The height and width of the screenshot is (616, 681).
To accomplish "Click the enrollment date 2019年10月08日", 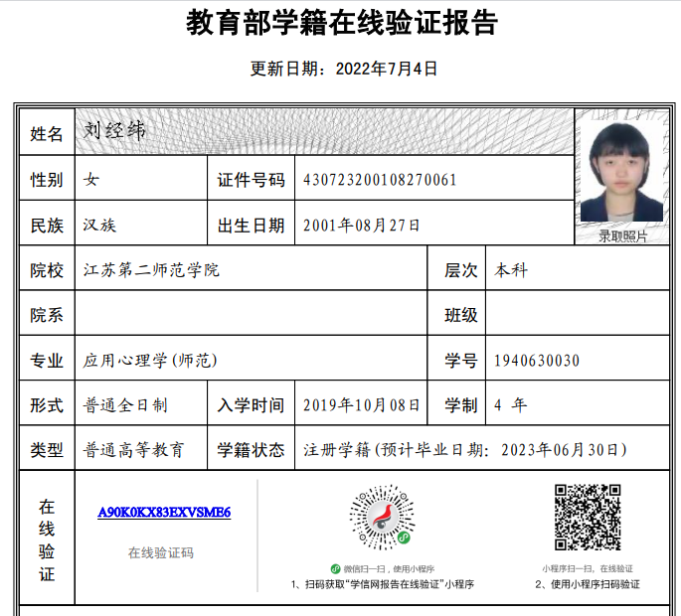I will coord(361,405).
